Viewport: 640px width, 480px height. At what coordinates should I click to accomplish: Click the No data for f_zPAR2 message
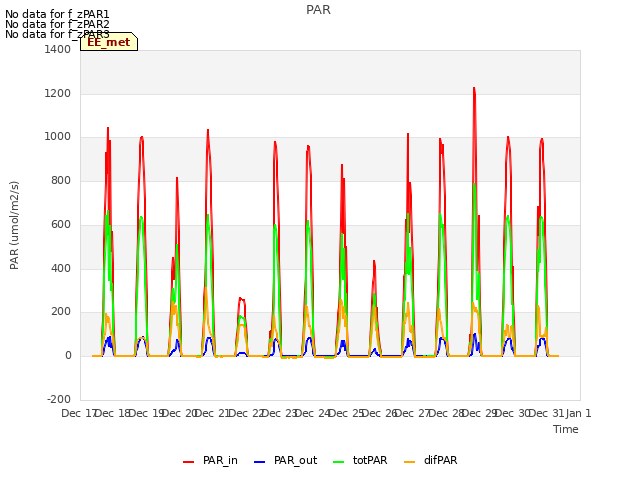point(57,24)
